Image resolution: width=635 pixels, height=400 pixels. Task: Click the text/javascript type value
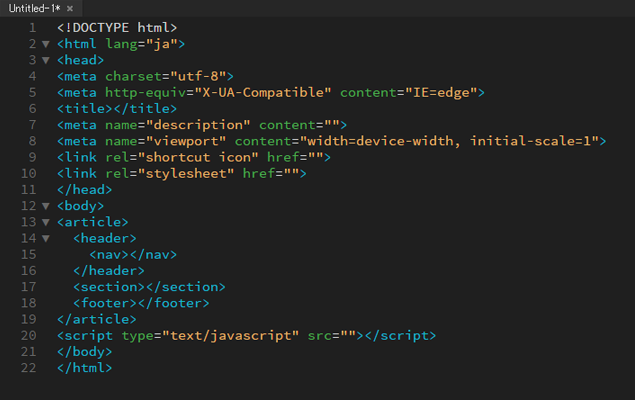[230, 335]
